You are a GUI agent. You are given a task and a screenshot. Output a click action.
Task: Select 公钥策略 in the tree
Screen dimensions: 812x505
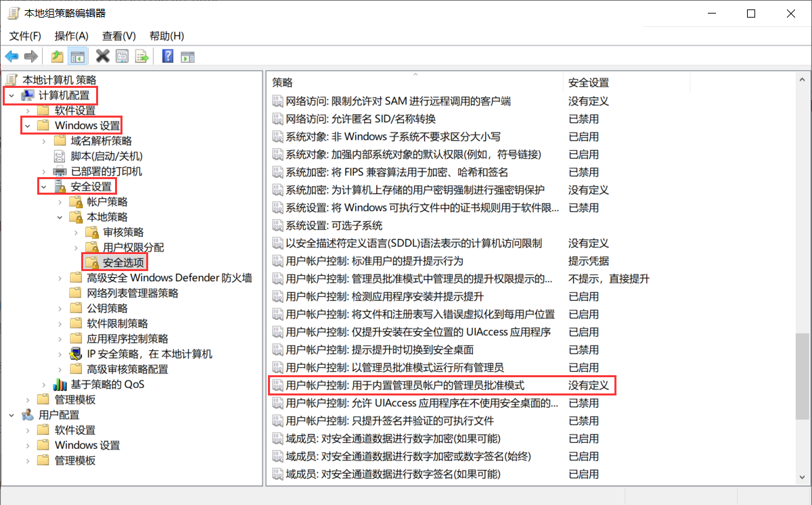[x=108, y=308]
